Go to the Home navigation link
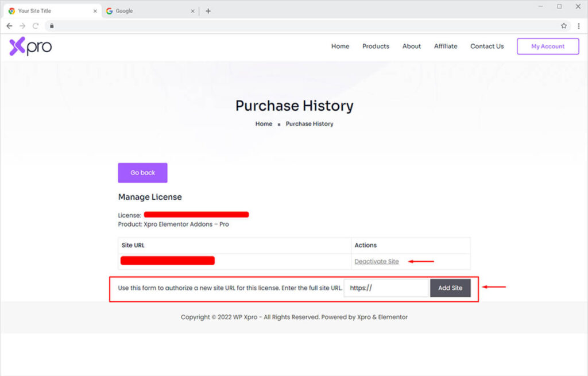588x376 pixels. pyautogui.click(x=340, y=46)
